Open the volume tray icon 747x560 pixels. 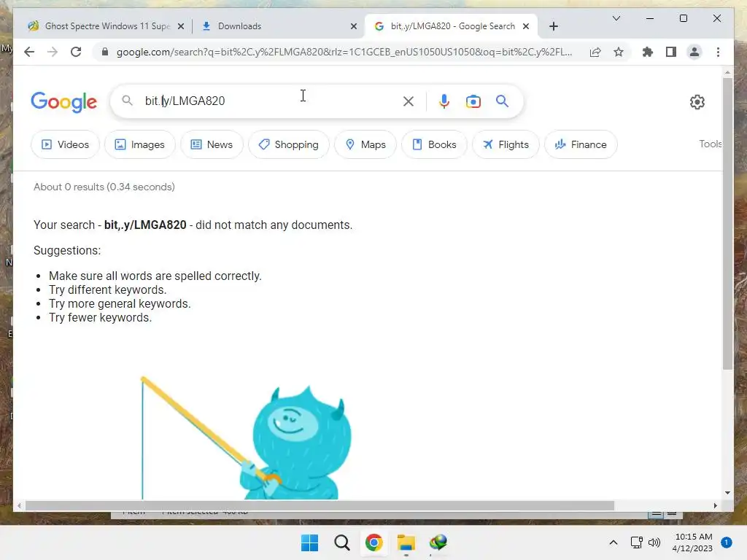[654, 542]
